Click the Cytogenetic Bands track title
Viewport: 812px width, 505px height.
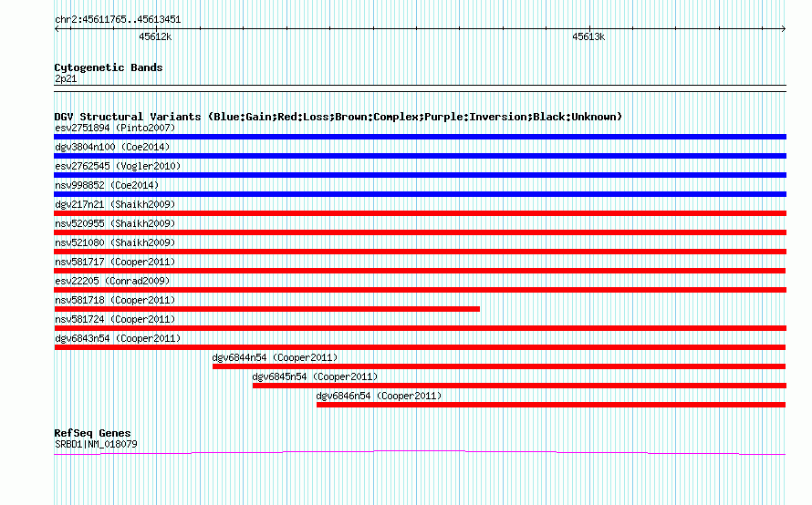coord(109,67)
